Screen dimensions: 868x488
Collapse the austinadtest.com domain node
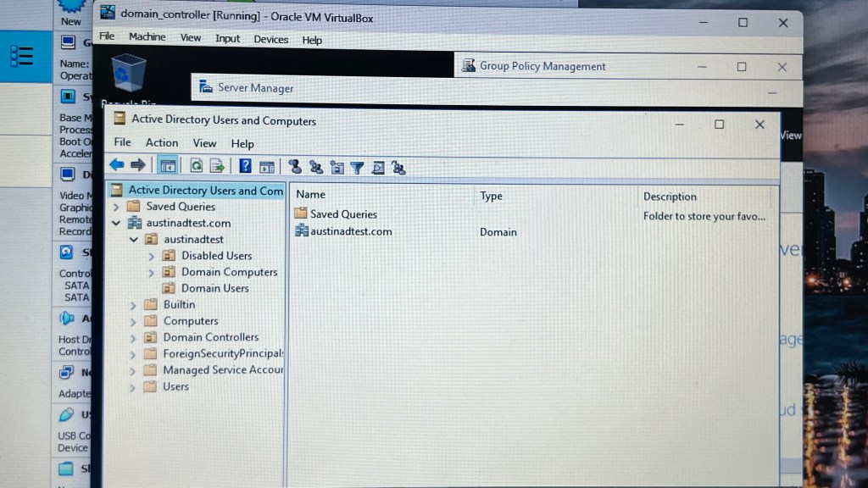pyautogui.click(x=116, y=223)
